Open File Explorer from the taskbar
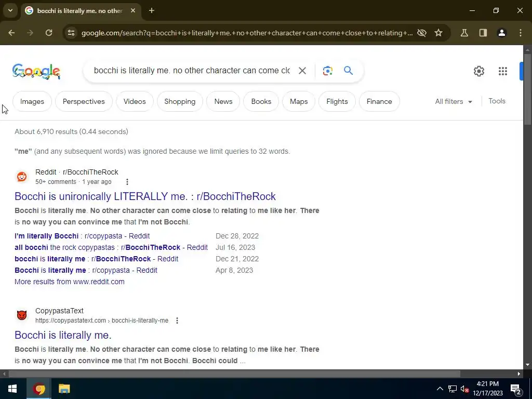This screenshot has height=399, width=532. point(64,389)
